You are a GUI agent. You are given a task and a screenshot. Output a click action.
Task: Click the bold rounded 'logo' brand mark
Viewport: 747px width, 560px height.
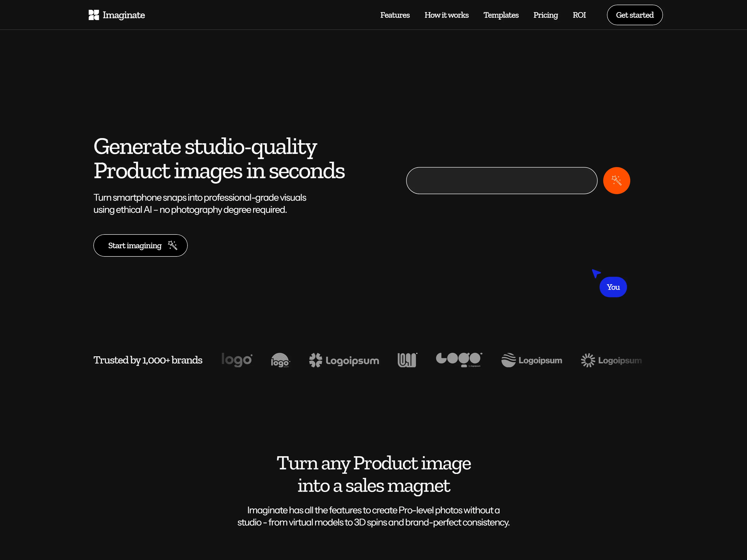[459, 360]
